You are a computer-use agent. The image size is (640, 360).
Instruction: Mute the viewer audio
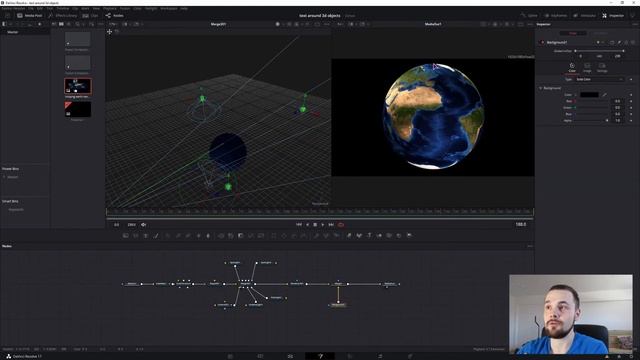click(x=144, y=224)
